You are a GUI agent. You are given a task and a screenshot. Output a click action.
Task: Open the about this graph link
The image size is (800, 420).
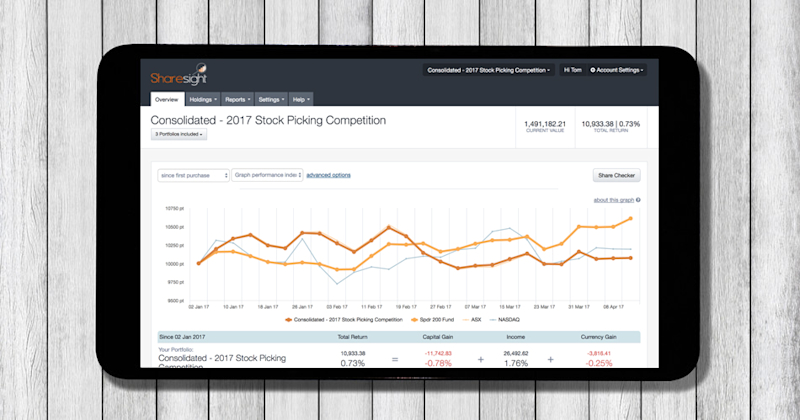[x=614, y=200]
